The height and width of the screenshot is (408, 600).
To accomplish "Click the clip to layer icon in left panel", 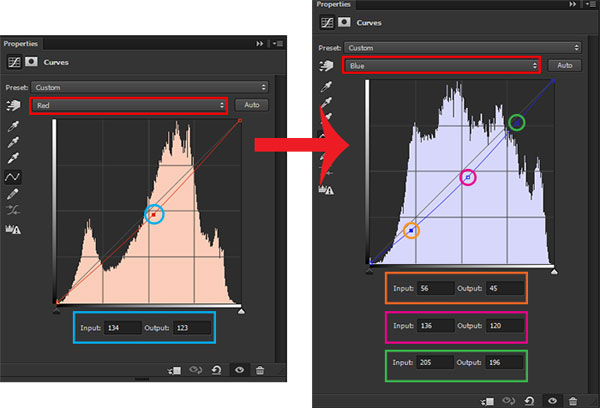I will (177, 370).
